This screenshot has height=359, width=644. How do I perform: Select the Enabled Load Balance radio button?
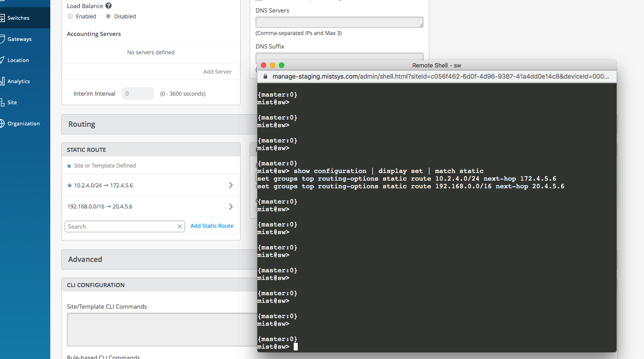[x=70, y=17]
